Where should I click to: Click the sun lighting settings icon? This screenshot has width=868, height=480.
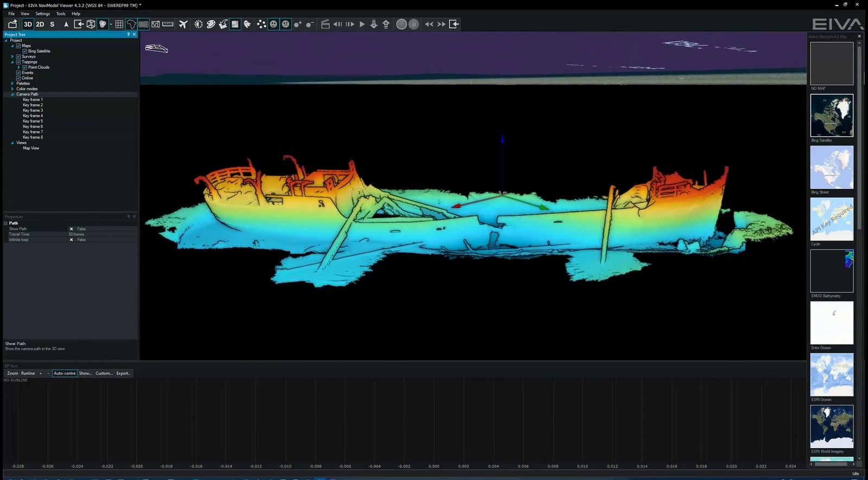199,24
